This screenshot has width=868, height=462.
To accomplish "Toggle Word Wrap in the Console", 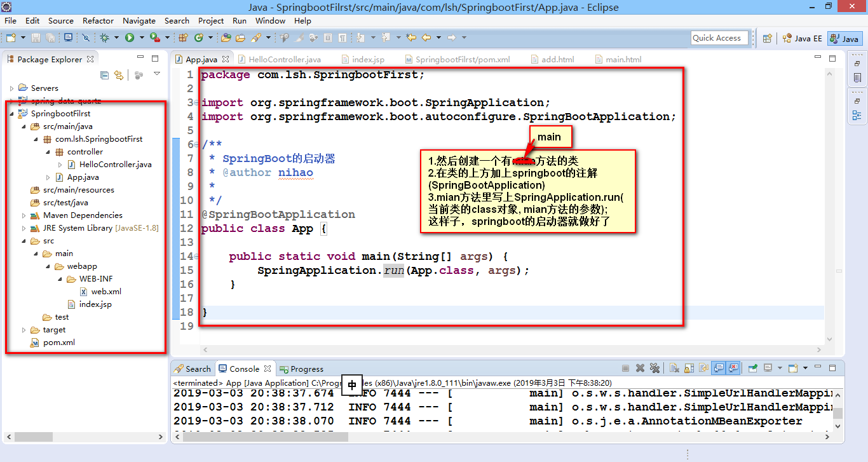I will 703,368.
